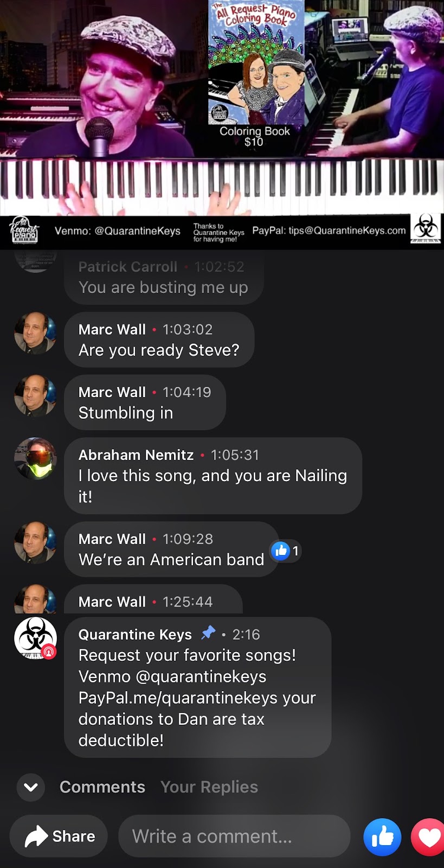Image resolution: width=444 pixels, height=868 pixels.
Task: Tap Patrick Carroll's busting me up comment
Action: 164,277
